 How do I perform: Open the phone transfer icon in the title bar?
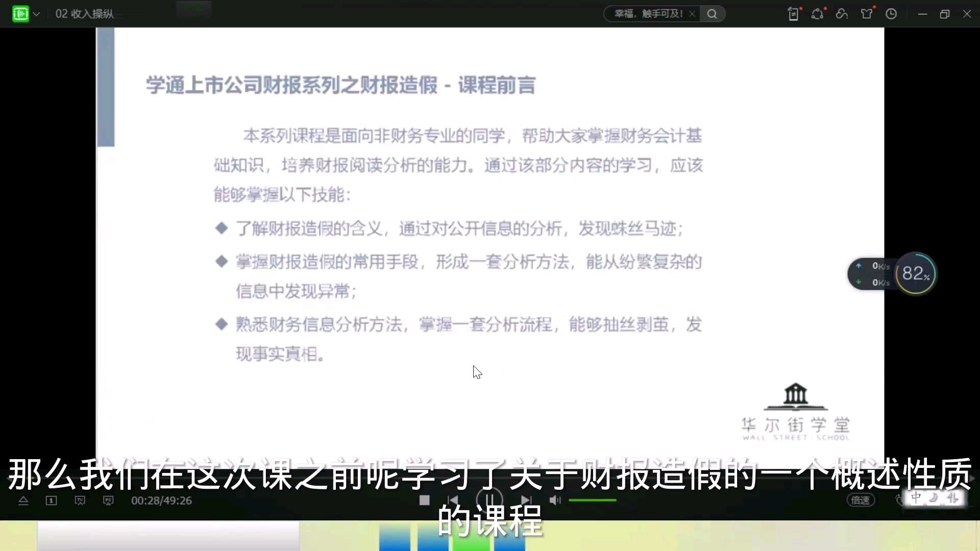[x=794, y=14]
